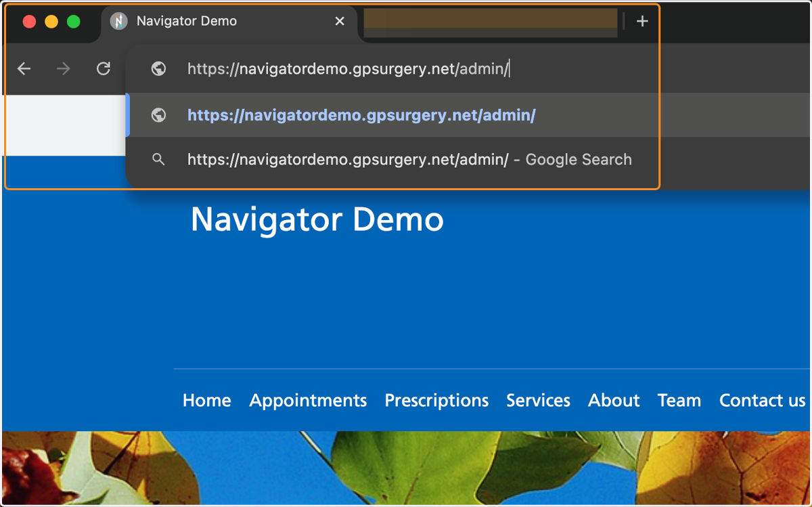Click the globe icon of the URL suggestion
Viewport: 812px width, 507px height.
[159, 115]
